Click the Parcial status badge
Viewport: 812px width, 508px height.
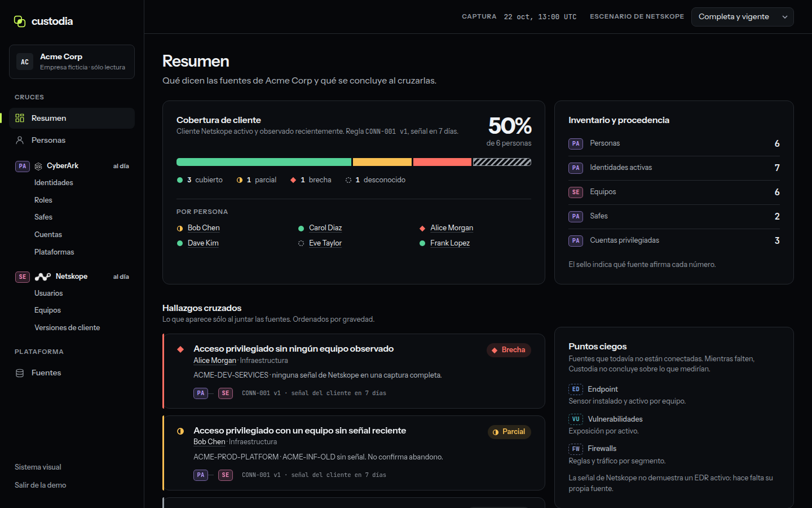click(509, 432)
